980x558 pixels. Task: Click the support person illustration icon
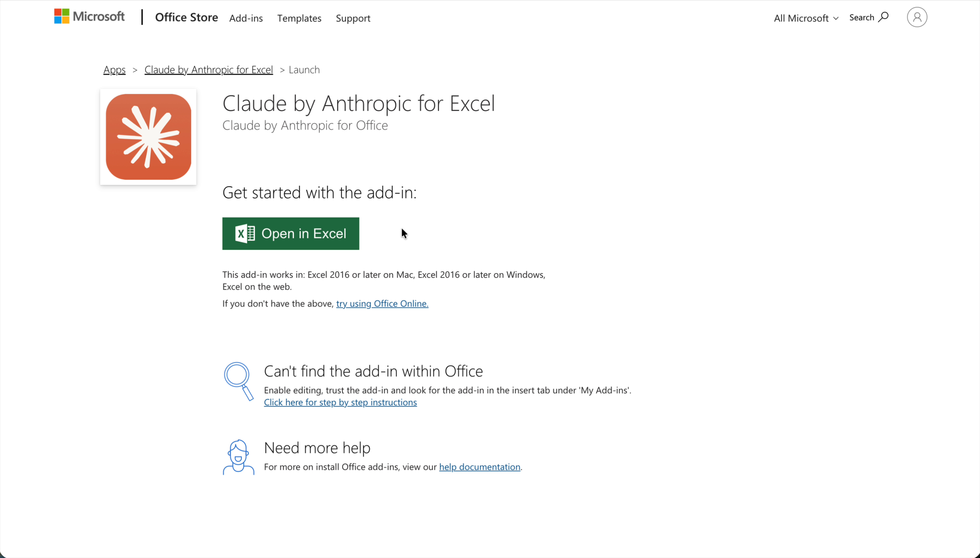point(239,457)
